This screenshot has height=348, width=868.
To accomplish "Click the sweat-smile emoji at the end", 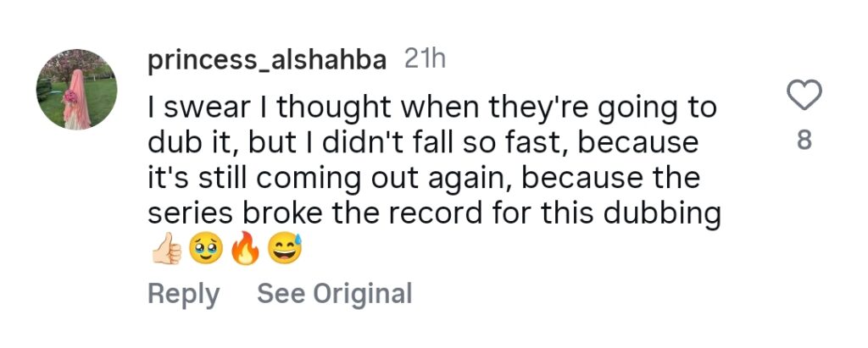I will (x=283, y=250).
